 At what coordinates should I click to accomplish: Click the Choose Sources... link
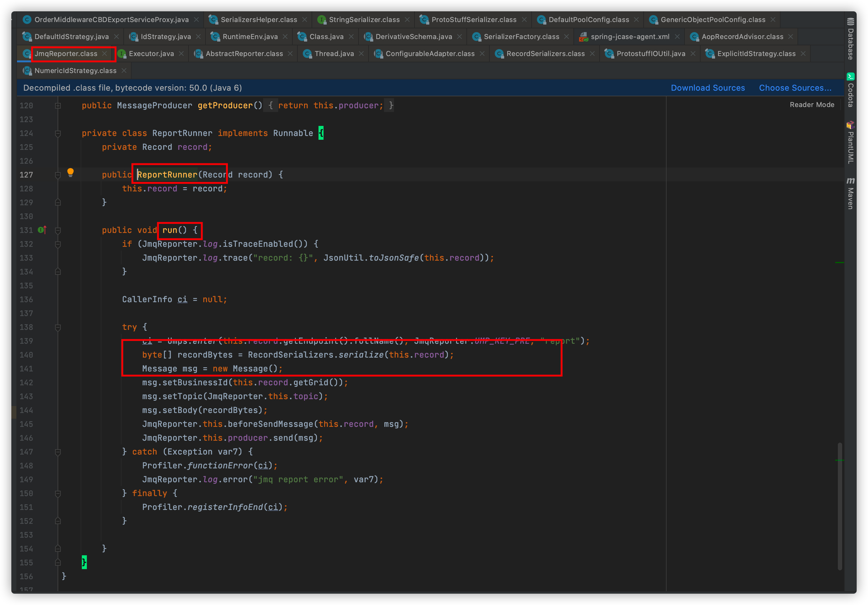coord(795,88)
